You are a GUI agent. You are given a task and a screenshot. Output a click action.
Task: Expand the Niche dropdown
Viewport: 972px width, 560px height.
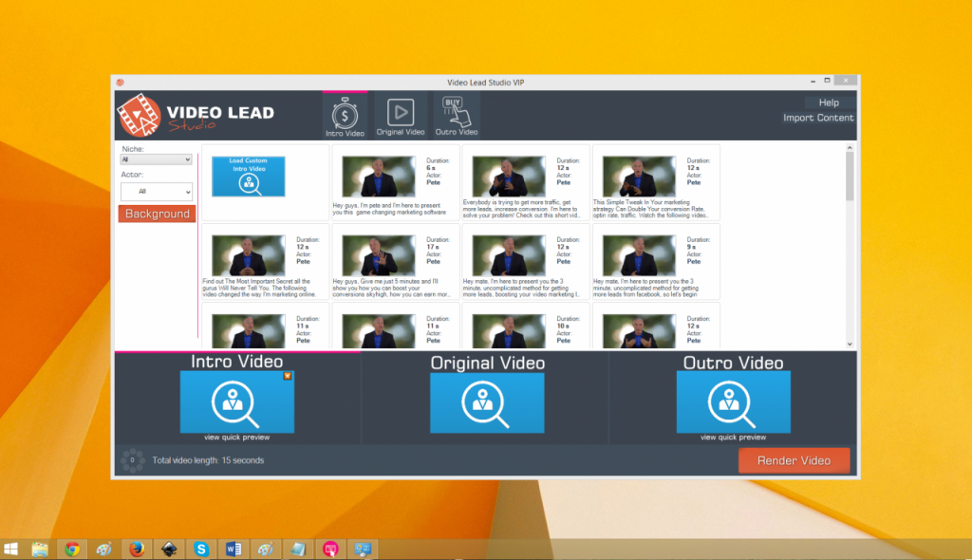pos(157,159)
